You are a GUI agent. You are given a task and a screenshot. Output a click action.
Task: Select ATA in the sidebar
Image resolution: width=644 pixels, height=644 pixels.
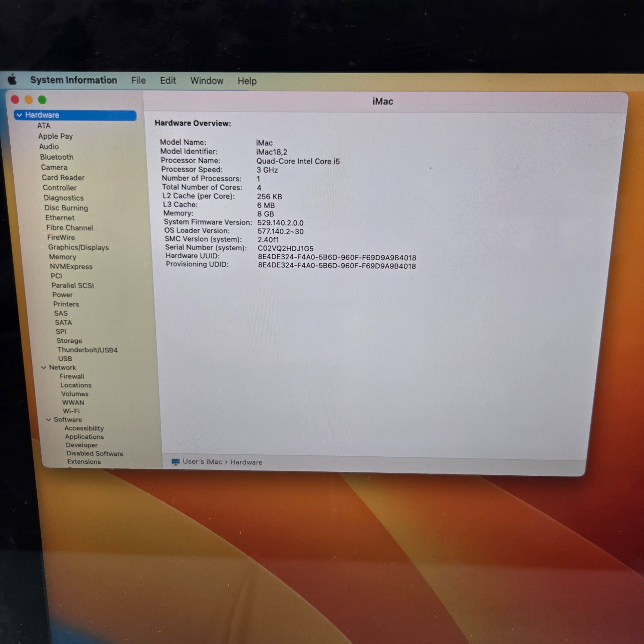44,125
